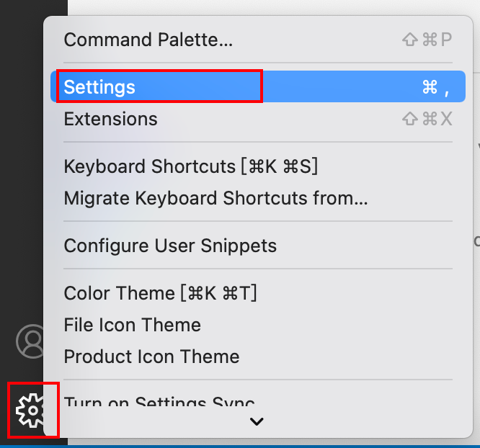Open the Command Palette menu entry

(x=148, y=40)
